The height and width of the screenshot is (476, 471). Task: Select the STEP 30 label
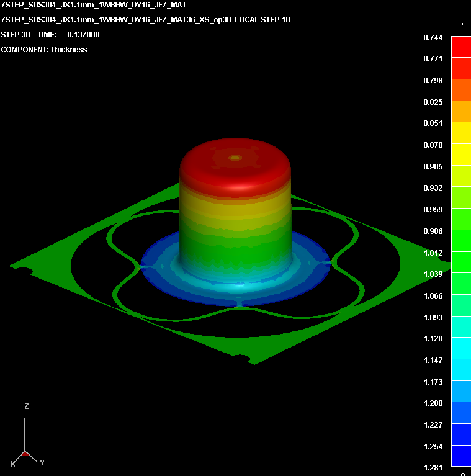click(x=16, y=35)
